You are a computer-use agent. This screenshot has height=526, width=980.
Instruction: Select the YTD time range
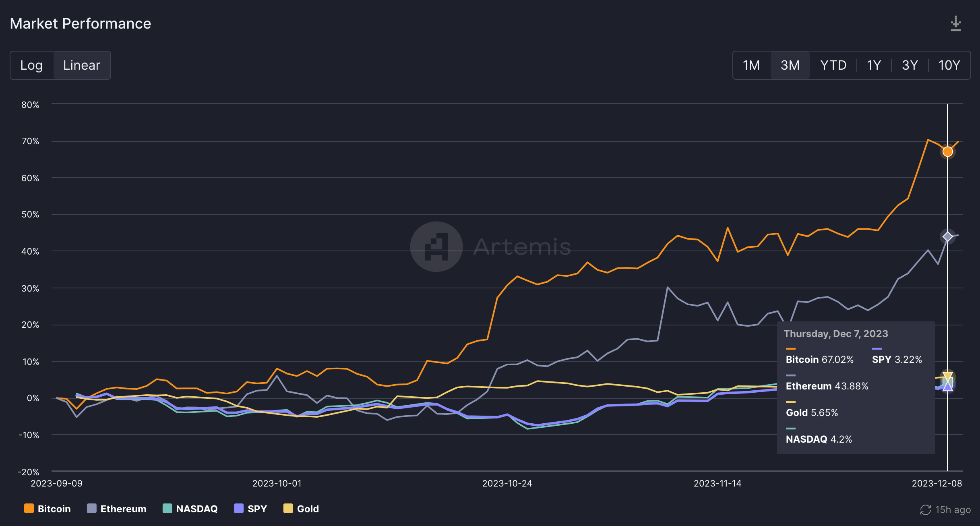833,65
